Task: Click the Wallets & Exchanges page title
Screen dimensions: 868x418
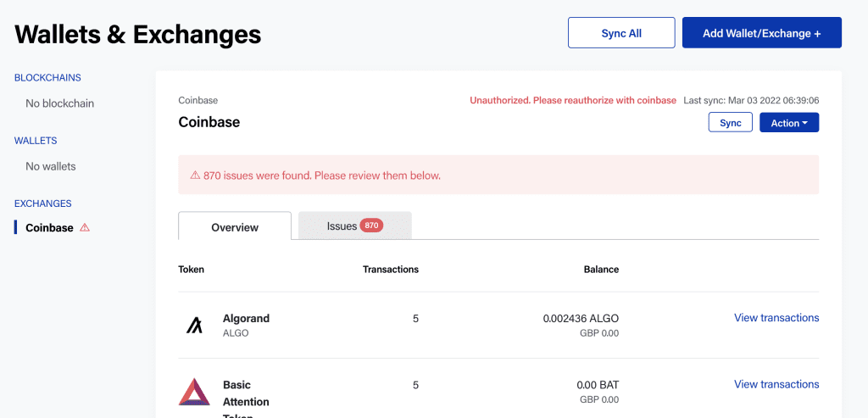Action: [138, 34]
